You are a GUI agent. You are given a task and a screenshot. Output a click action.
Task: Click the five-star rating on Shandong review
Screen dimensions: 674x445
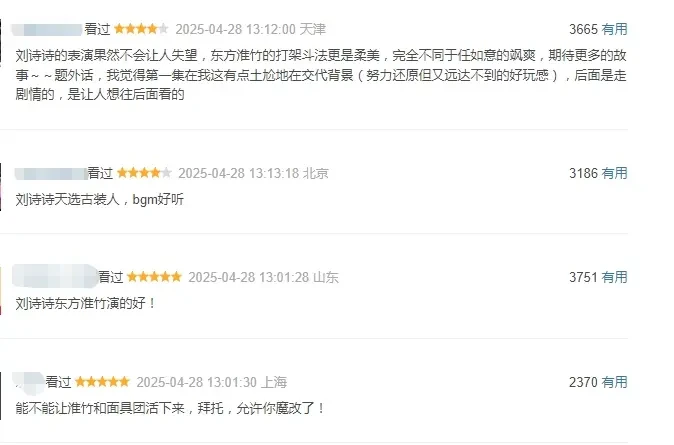pos(154,277)
